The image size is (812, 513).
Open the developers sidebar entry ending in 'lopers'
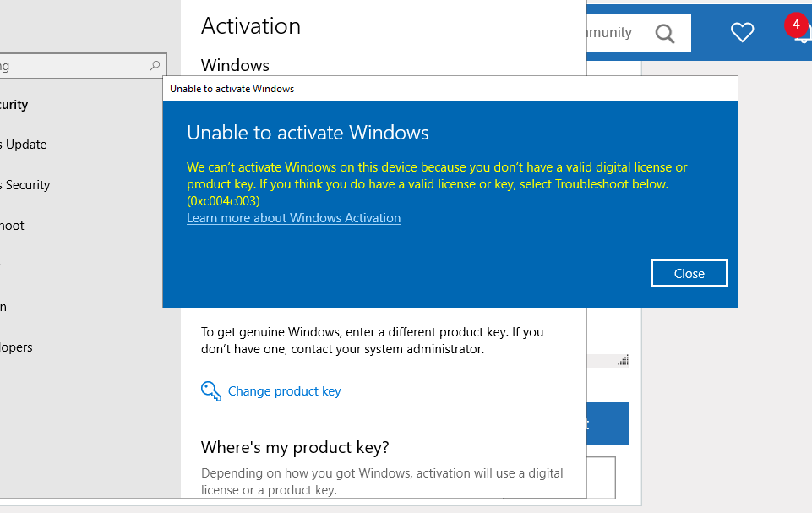click(16, 347)
